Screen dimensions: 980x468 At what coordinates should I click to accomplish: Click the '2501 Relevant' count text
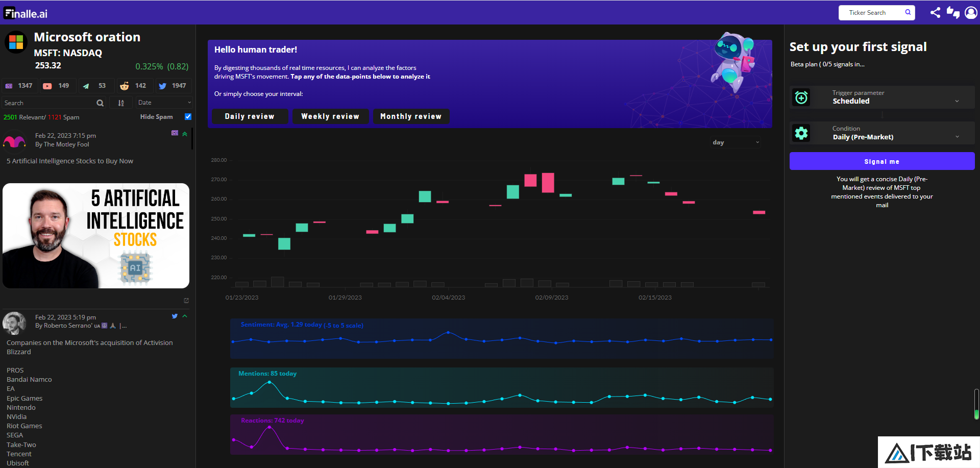pos(24,117)
